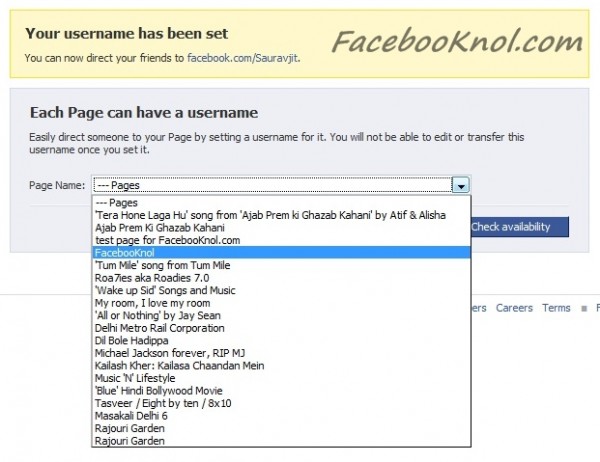Pick 'test page for FacebooKnol.com' option
Image resolution: width=600 pixels, height=462 pixels.
click(281, 240)
